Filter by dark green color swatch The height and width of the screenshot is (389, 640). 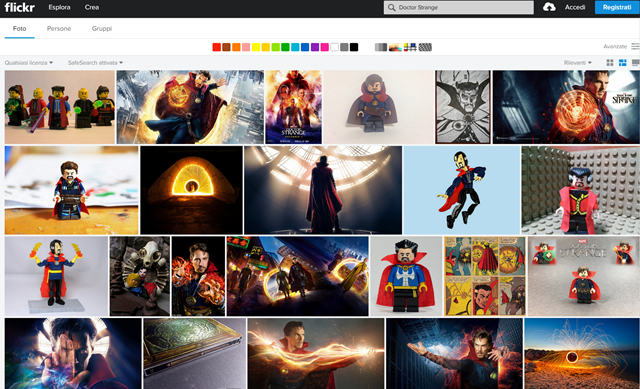click(x=285, y=47)
